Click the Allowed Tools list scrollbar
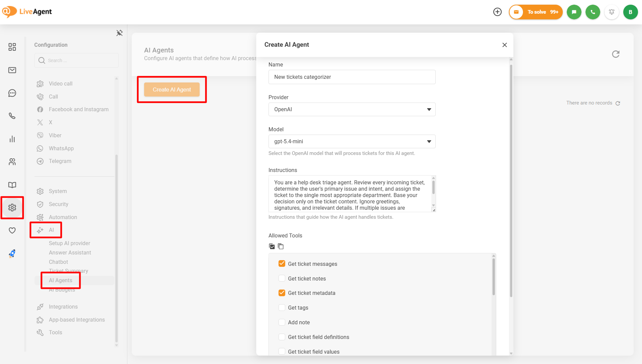 (494, 277)
